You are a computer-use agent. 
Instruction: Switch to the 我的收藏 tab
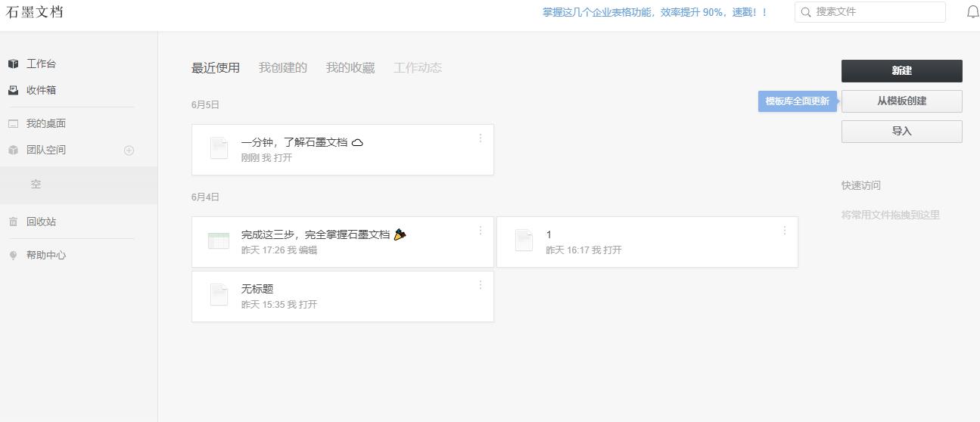point(350,68)
